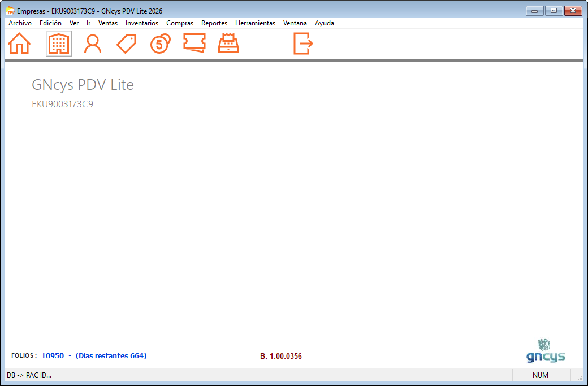The image size is (588, 386).
Task: Click the coins icon with number 5
Action: 161,44
